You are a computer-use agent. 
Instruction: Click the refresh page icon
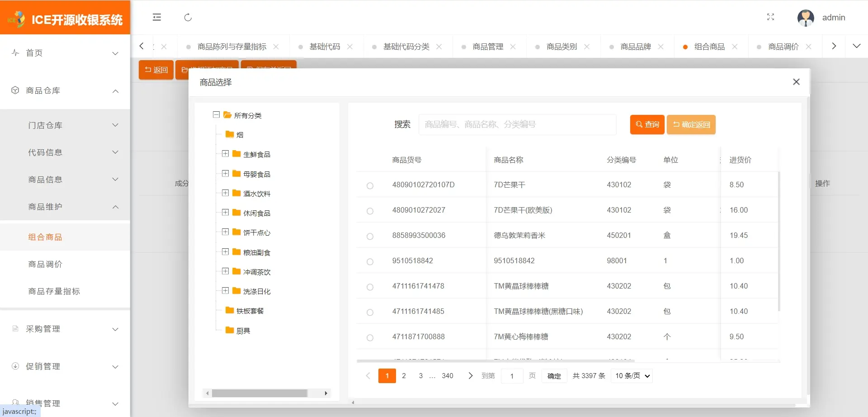pos(188,17)
